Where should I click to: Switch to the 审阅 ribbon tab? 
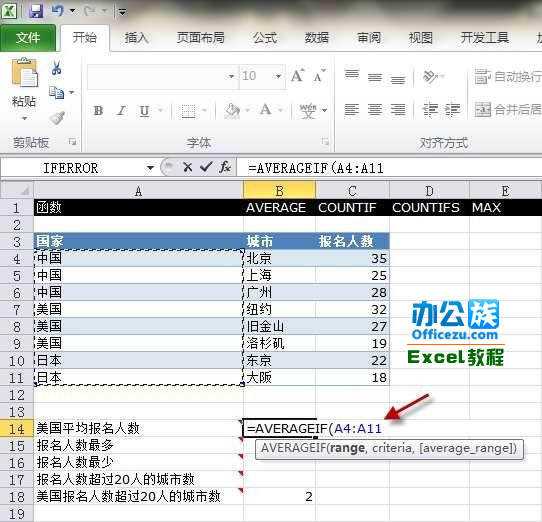368,38
